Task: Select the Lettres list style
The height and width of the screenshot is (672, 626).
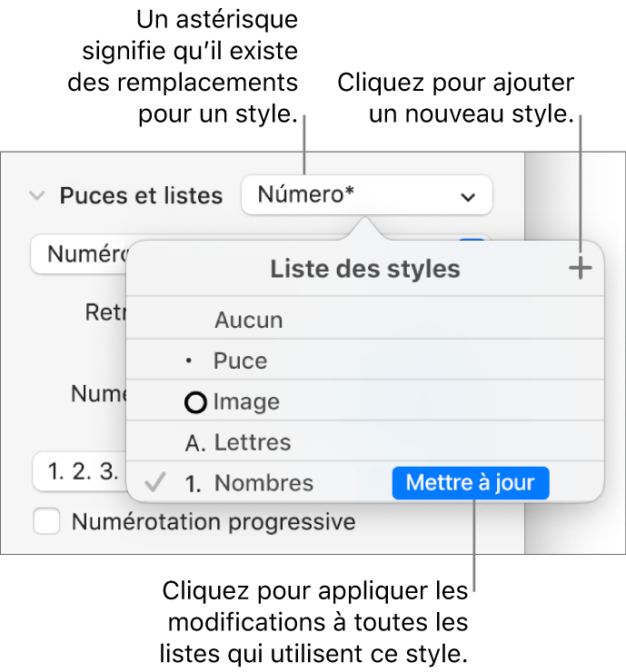Action: pyautogui.click(x=253, y=443)
